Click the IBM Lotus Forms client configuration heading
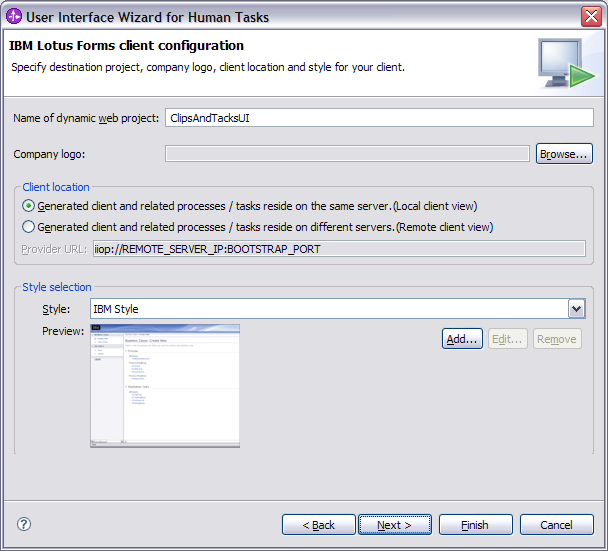Screen dimensions: 608x551 pos(126,45)
